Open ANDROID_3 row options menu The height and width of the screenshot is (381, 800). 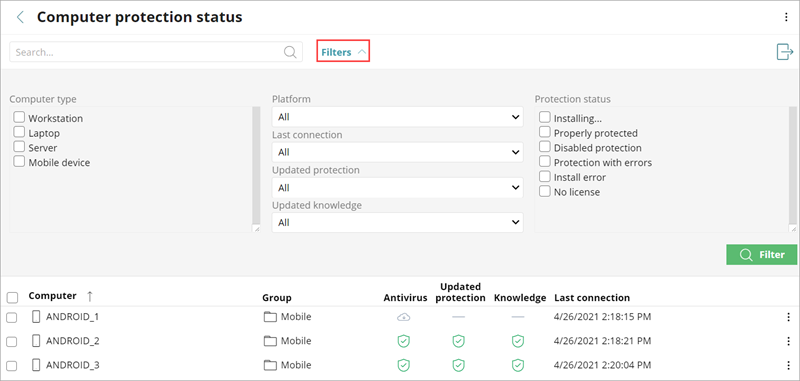(788, 365)
